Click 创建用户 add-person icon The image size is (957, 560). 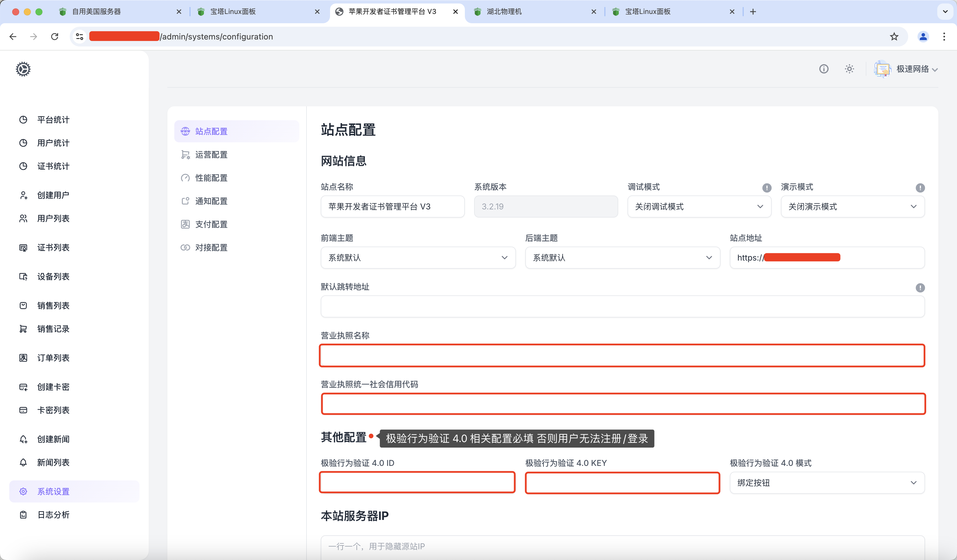pos(23,195)
